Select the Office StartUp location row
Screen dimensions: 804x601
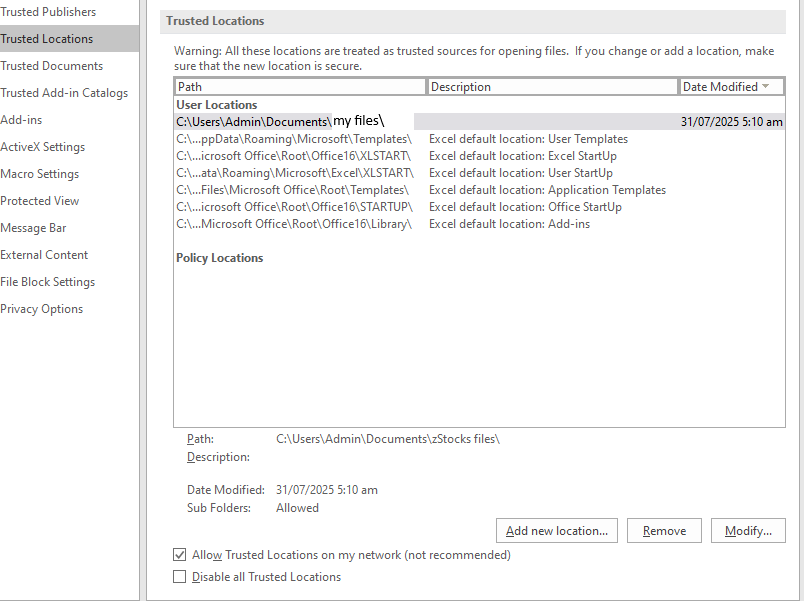pos(479,207)
